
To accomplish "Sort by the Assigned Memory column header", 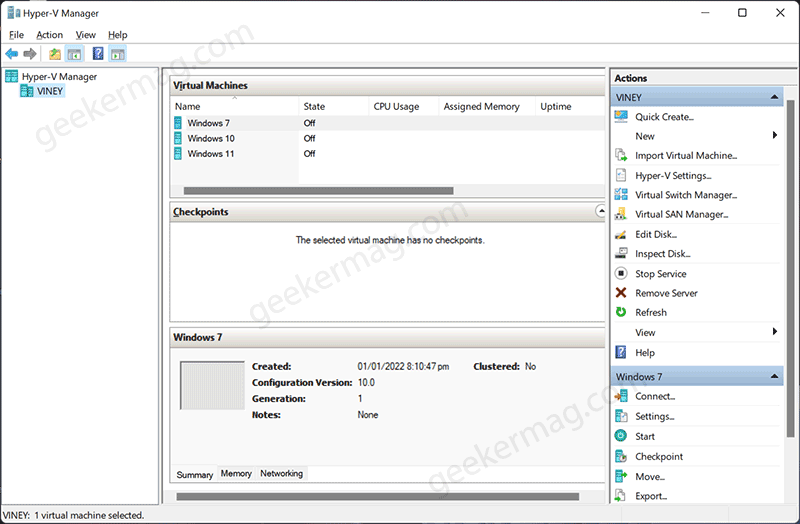I will (x=487, y=106).
